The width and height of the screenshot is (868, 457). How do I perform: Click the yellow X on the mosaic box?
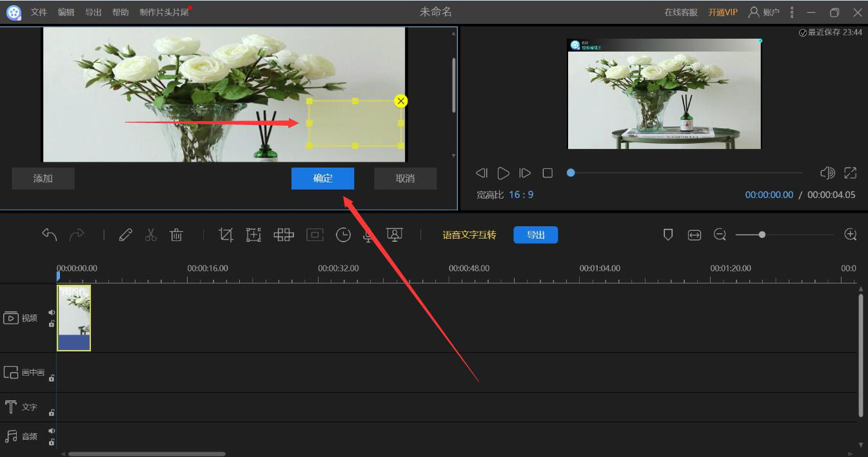coord(401,101)
